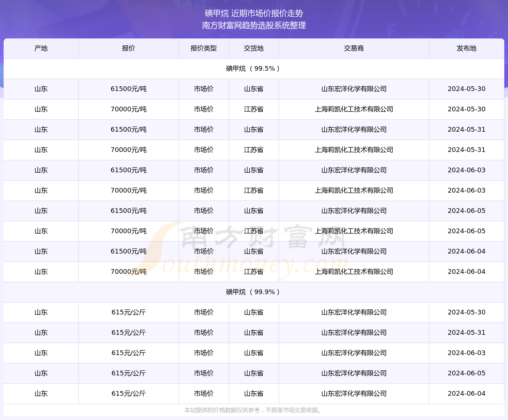Click 615元/公斤 in the 2024-05-30 row
This screenshot has width=508, height=420.
(128, 312)
